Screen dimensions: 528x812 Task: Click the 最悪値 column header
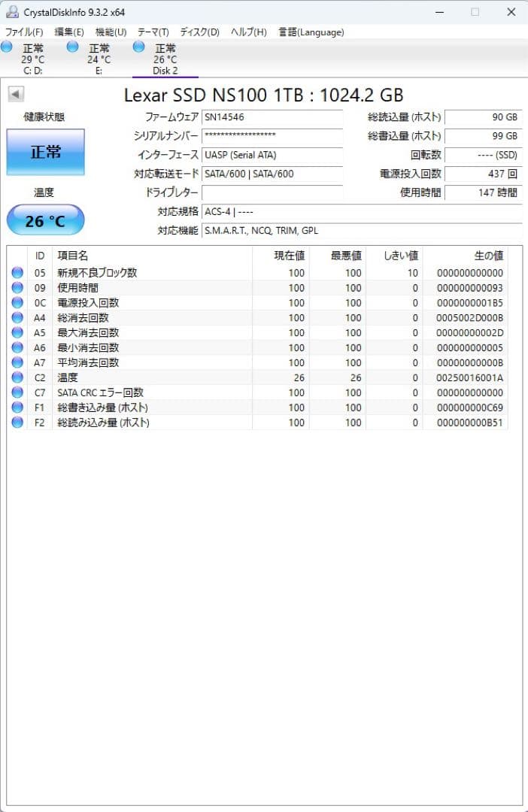[x=337, y=256]
